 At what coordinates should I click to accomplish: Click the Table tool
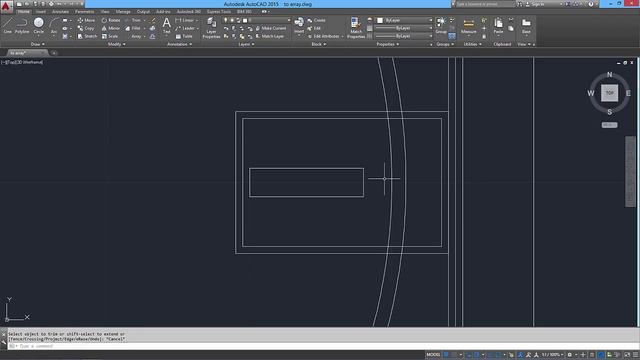coord(184,36)
